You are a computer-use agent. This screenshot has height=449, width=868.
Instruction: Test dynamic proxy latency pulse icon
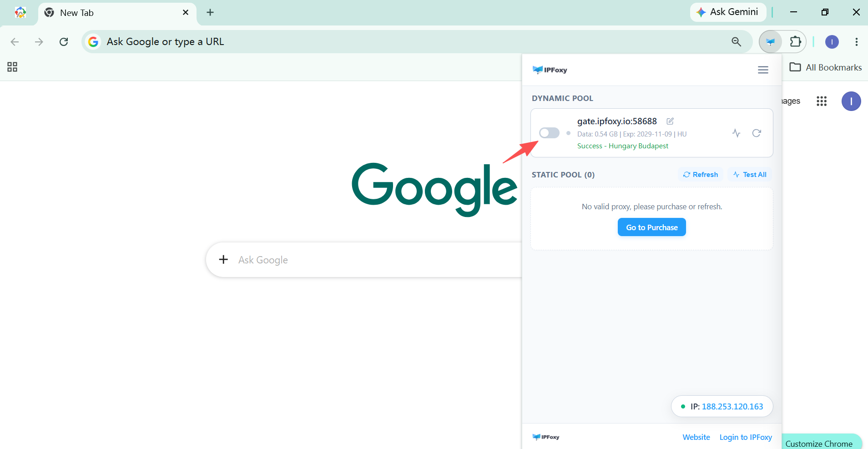click(x=737, y=133)
